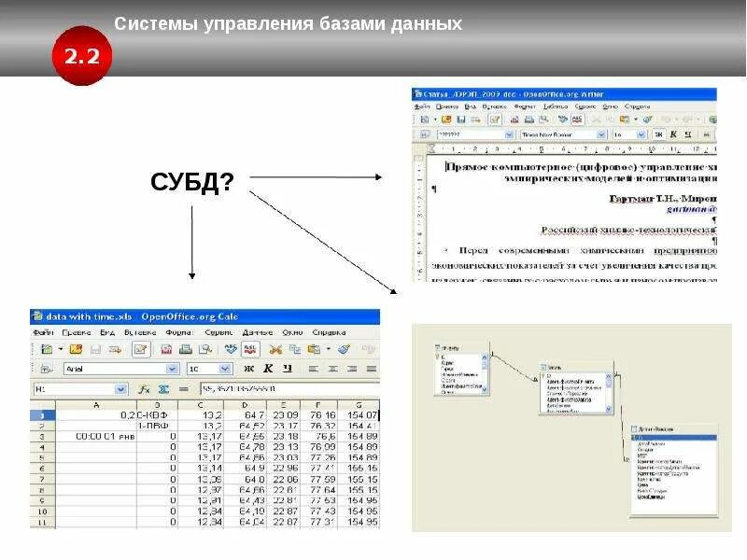
Task: Export as PDF icon in Calc toolbar
Action: click(166, 349)
